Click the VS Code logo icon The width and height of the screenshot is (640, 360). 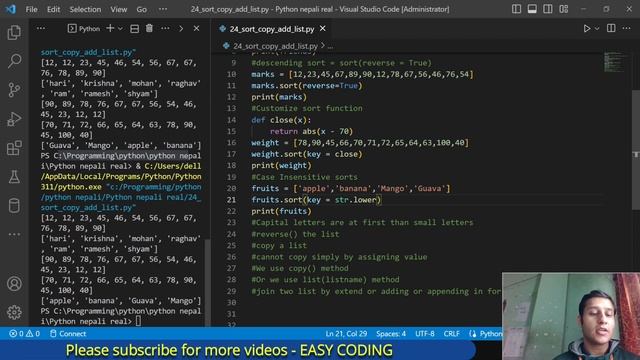click(11, 9)
